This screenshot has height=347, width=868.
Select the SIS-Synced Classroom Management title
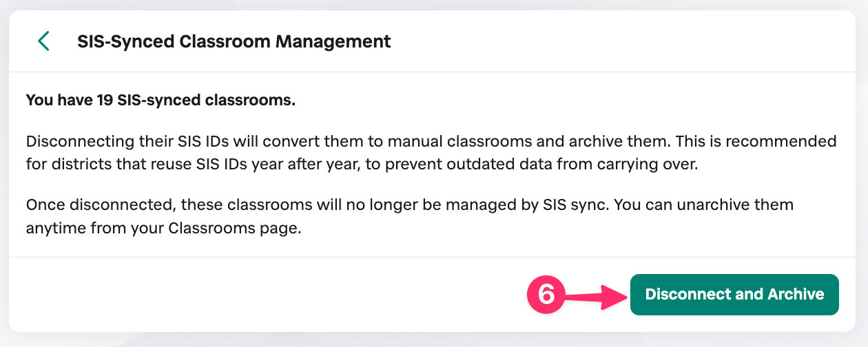234,41
